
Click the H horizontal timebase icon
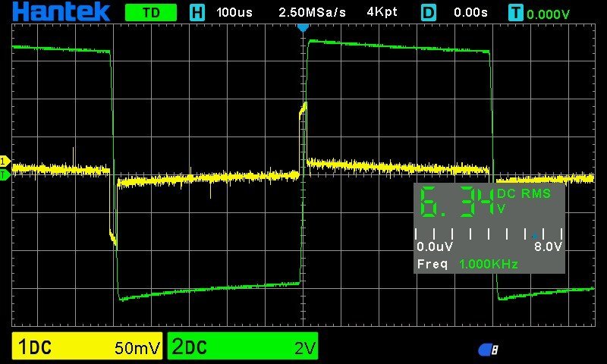(x=197, y=13)
